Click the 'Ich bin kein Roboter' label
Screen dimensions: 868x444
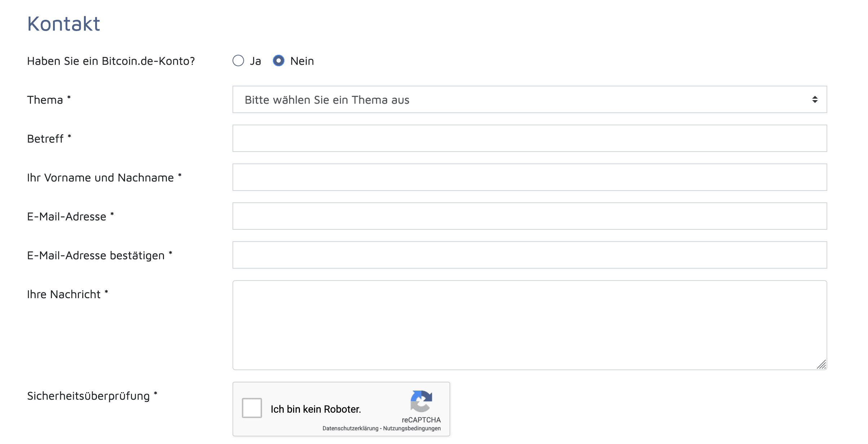point(315,409)
